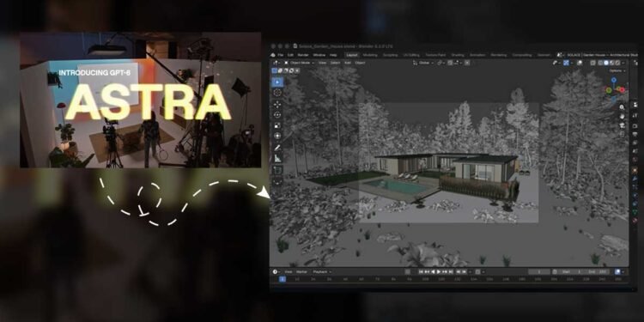
Task: Select the Select Box tool in Blender toolbar
Action: point(277,82)
